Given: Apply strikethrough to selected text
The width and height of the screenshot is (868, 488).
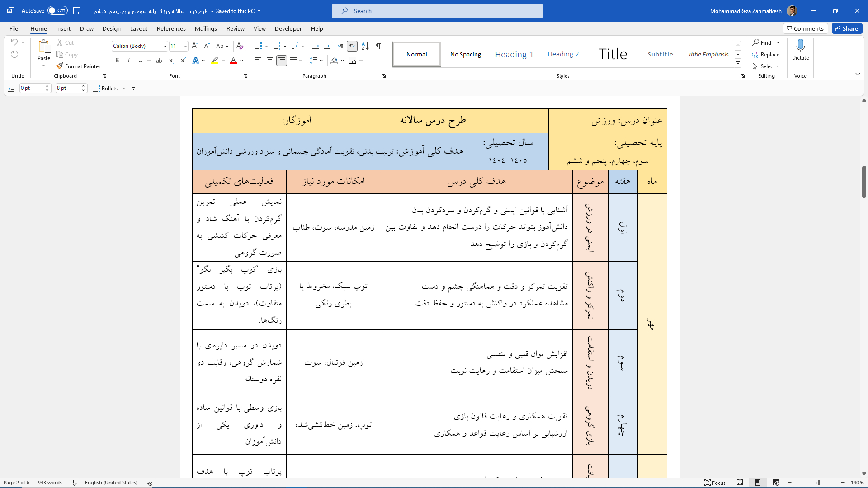Looking at the screenshot, I should (159, 60).
